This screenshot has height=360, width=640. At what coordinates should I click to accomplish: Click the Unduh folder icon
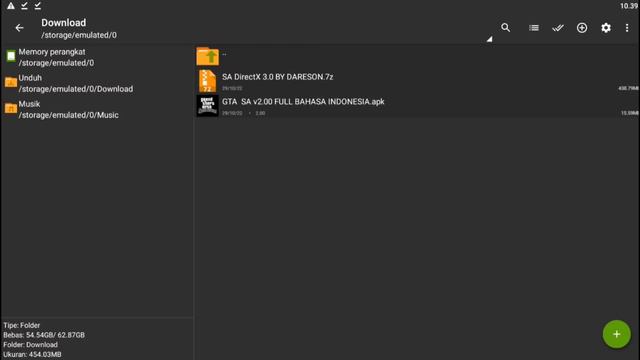(11, 82)
